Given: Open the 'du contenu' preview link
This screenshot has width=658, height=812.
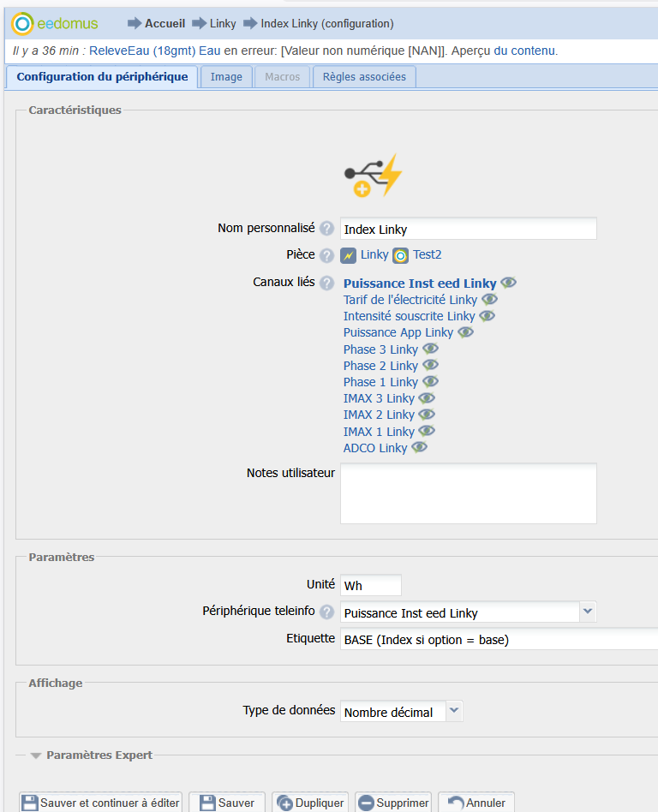Looking at the screenshot, I should click(x=524, y=51).
